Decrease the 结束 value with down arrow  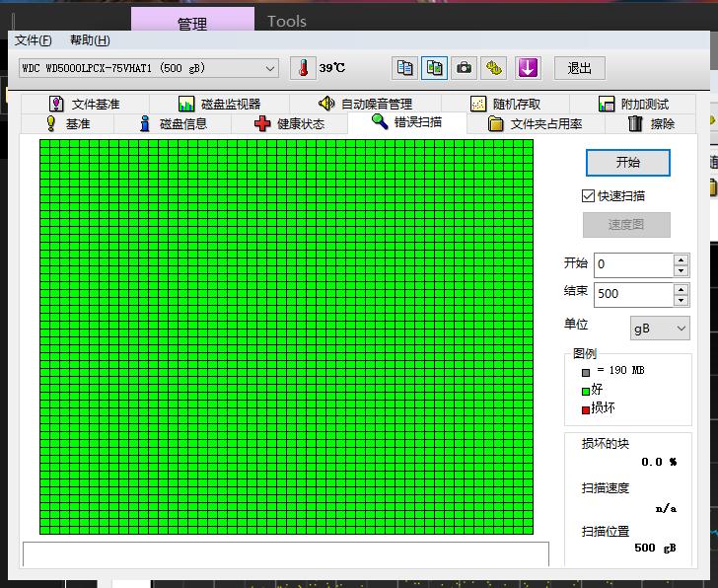(681, 300)
